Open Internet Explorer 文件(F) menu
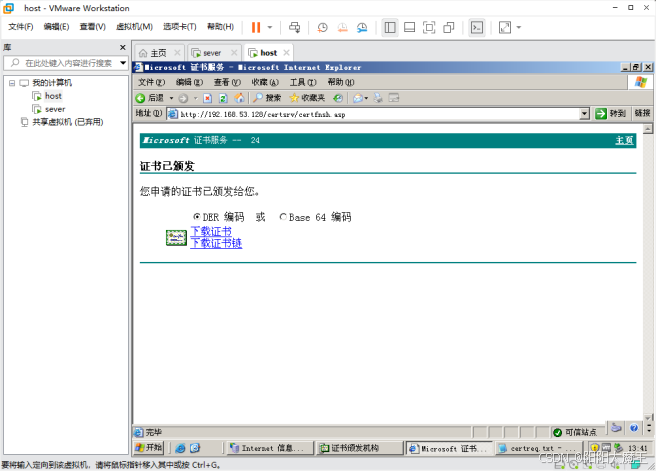656x472 pixels. 151,82
